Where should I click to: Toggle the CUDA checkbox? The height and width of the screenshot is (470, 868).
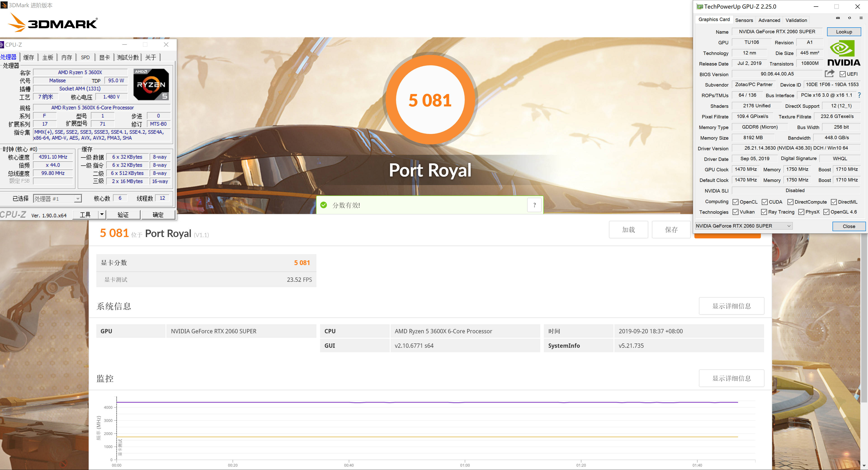(x=765, y=202)
